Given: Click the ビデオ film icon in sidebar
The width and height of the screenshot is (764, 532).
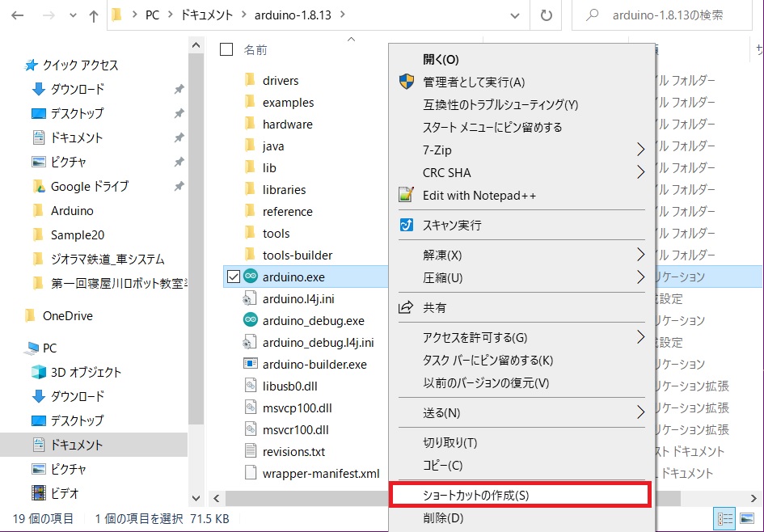Looking at the screenshot, I should tap(39, 492).
